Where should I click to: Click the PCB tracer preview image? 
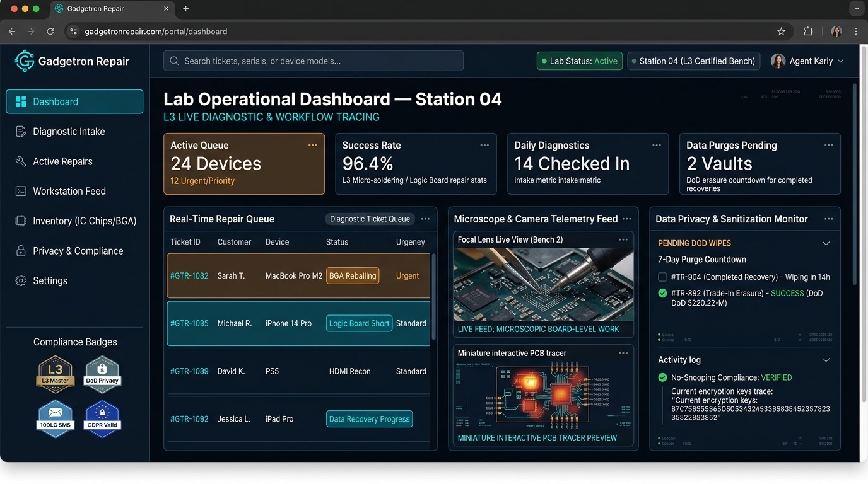(x=543, y=395)
